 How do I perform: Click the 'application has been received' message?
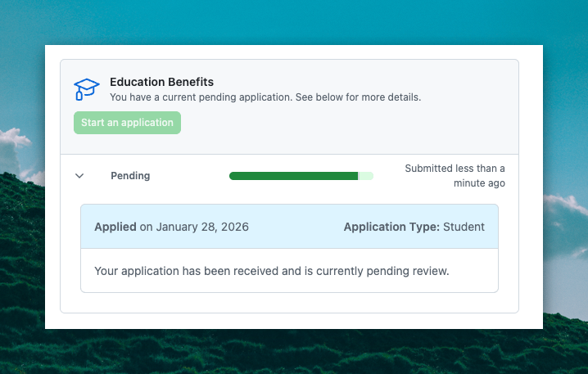tap(272, 271)
